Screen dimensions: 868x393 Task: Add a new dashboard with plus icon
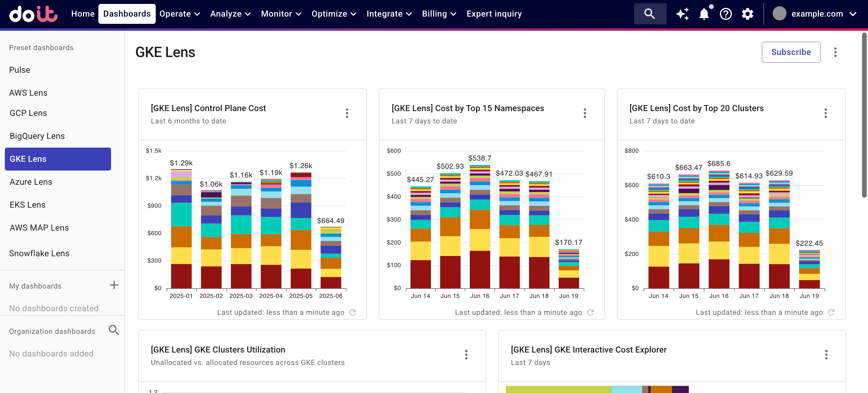tap(114, 285)
